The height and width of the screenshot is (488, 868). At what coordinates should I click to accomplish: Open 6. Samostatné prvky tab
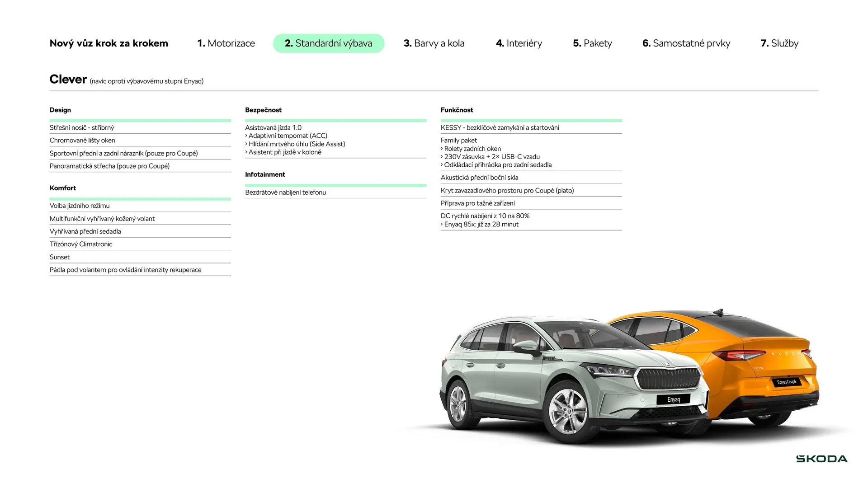(x=686, y=43)
